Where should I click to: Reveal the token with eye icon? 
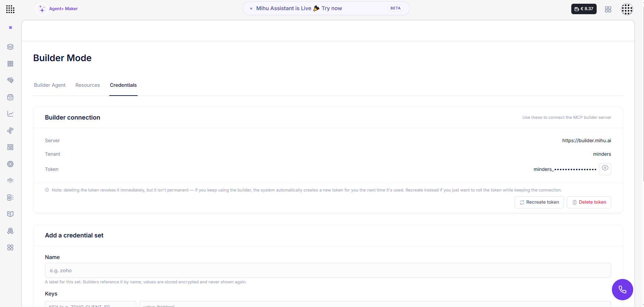pos(605,169)
